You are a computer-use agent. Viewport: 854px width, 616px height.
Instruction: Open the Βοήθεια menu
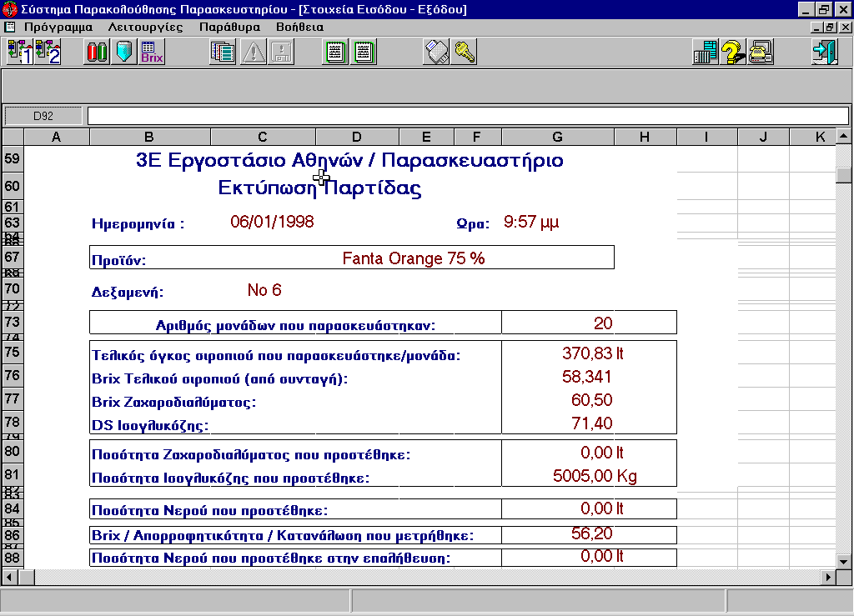coord(299,27)
